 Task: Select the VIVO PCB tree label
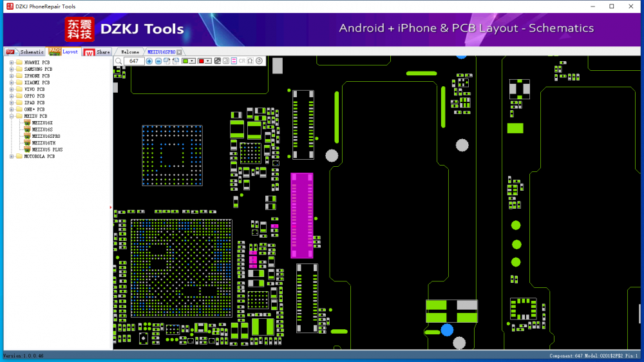point(35,89)
